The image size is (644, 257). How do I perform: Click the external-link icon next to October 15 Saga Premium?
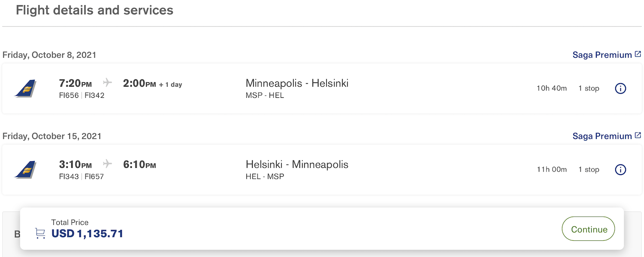click(x=638, y=135)
